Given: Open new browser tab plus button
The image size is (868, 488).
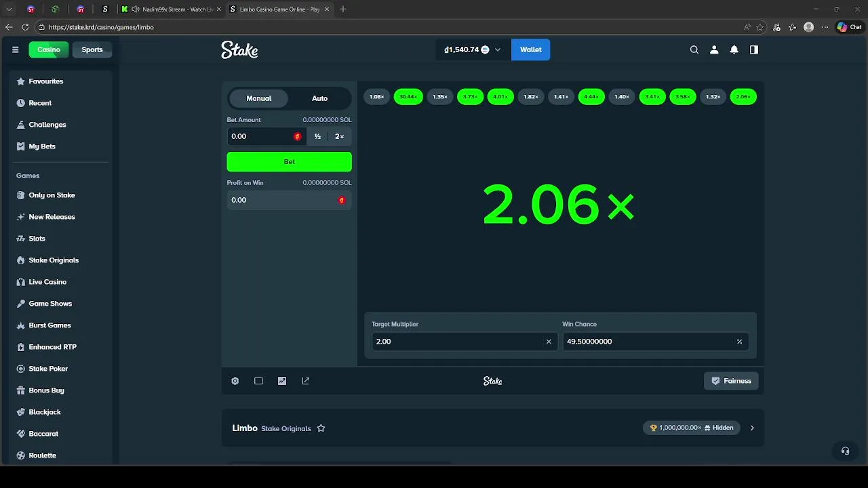Looking at the screenshot, I should click(x=343, y=9).
